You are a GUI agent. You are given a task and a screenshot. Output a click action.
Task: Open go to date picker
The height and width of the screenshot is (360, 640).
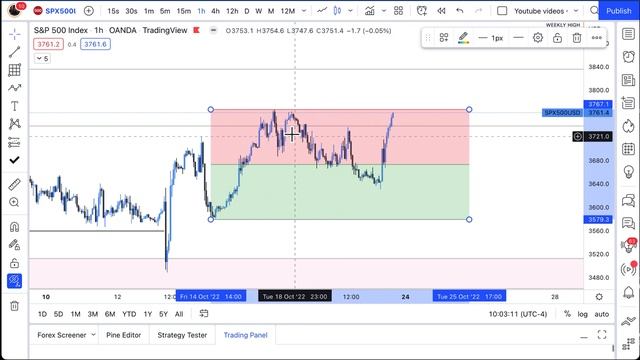click(x=204, y=313)
